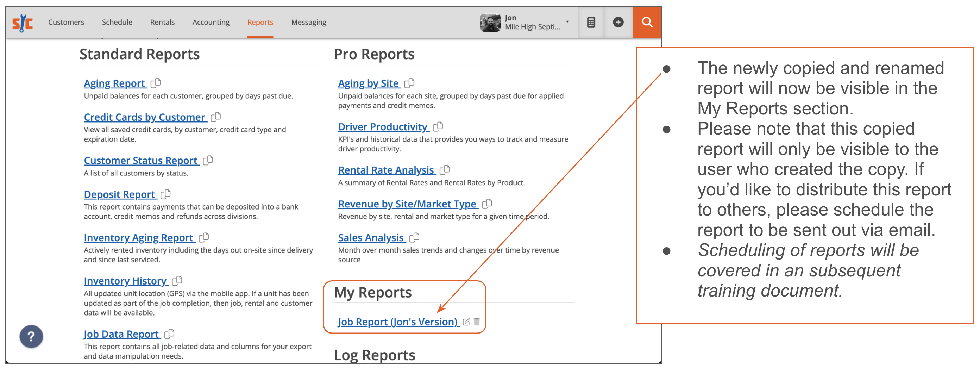View the Deposit Report
980x374 pixels.
tap(120, 194)
